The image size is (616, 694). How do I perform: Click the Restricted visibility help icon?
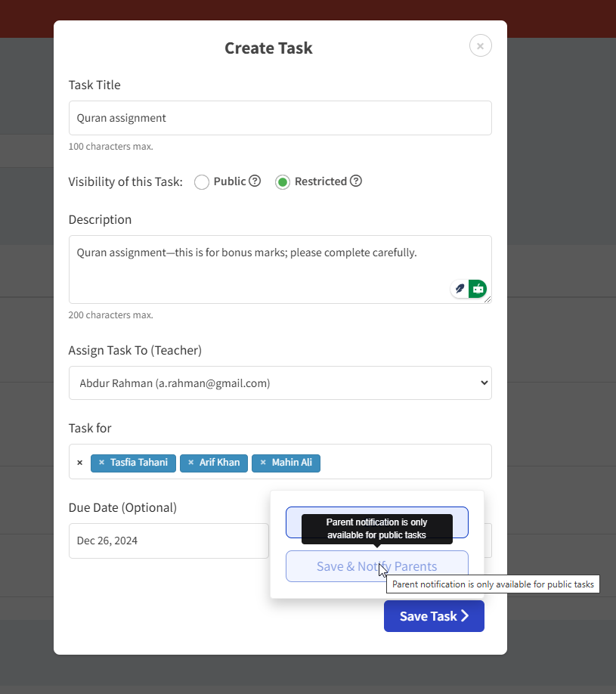pos(356,181)
